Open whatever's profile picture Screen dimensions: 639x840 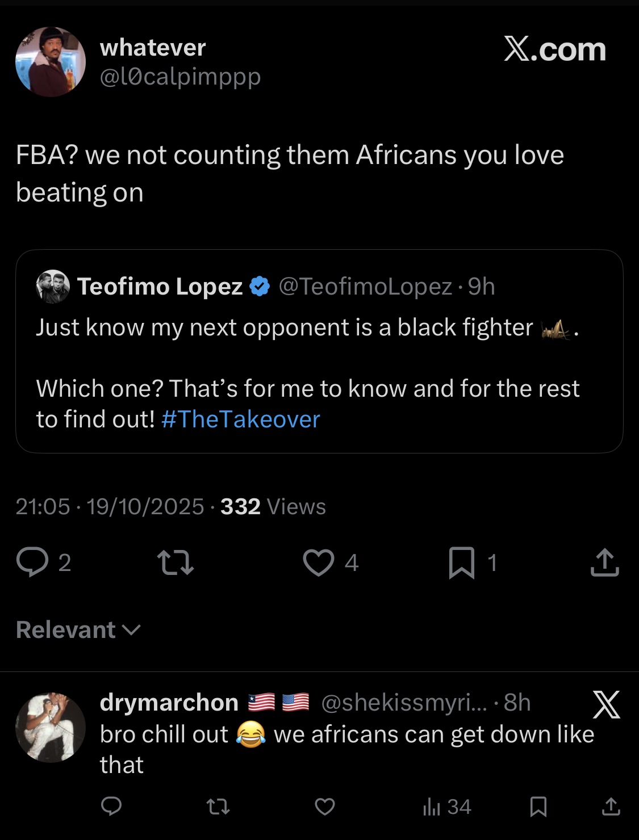(x=51, y=62)
